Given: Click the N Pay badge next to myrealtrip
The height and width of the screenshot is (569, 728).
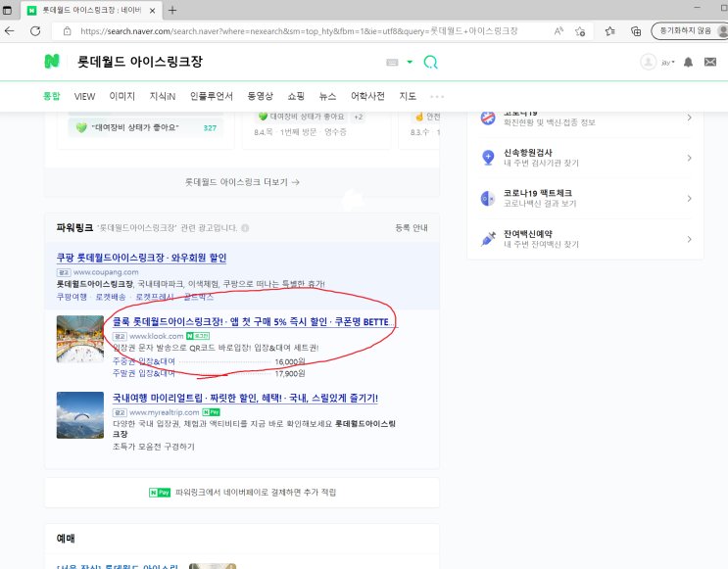Looking at the screenshot, I should 212,412.
